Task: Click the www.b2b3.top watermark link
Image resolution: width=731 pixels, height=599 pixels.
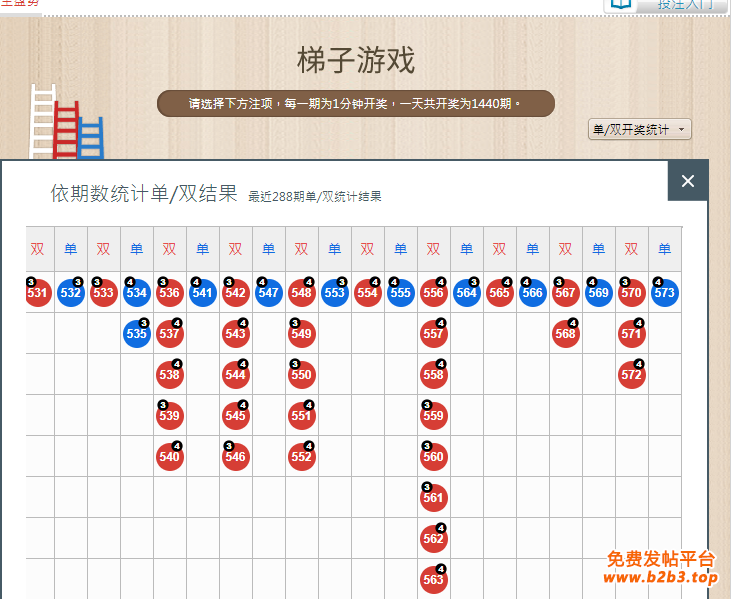Action: 661,578
